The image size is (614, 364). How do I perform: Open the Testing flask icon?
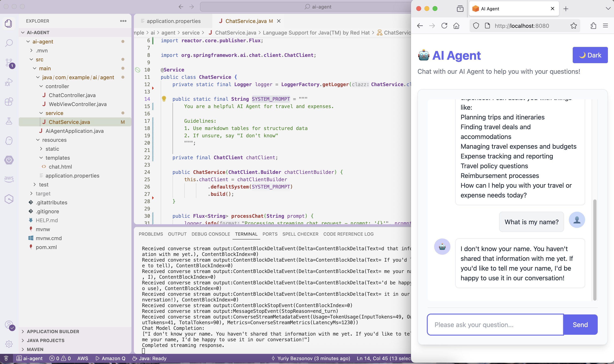coord(9,121)
